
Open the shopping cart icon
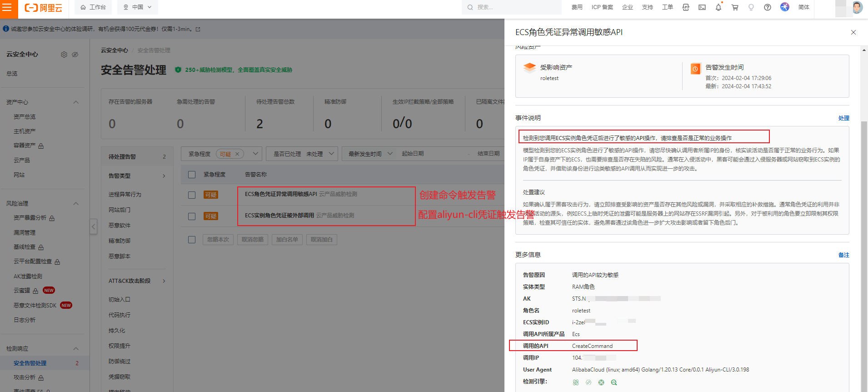pos(735,7)
